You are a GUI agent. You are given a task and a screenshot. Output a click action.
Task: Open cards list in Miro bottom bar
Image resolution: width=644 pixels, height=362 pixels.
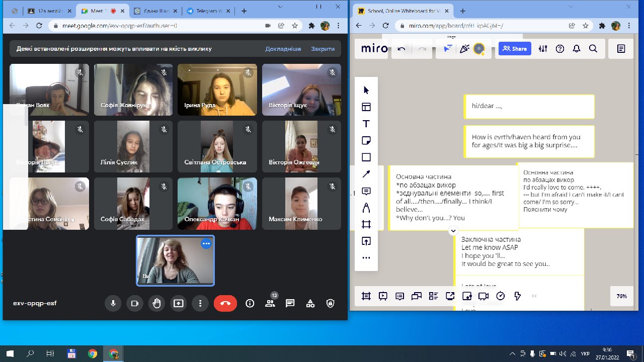tap(433, 296)
